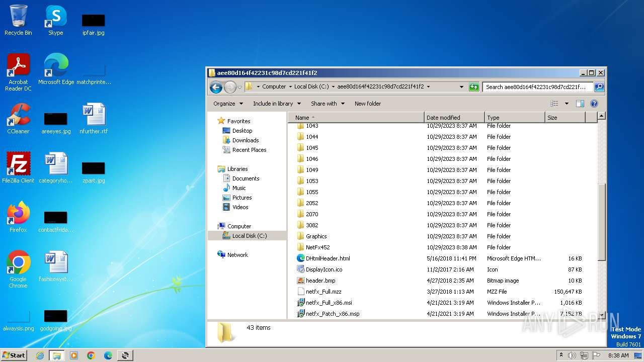Click the search magnifier icon
644x362 pixels.
tap(599, 87)
